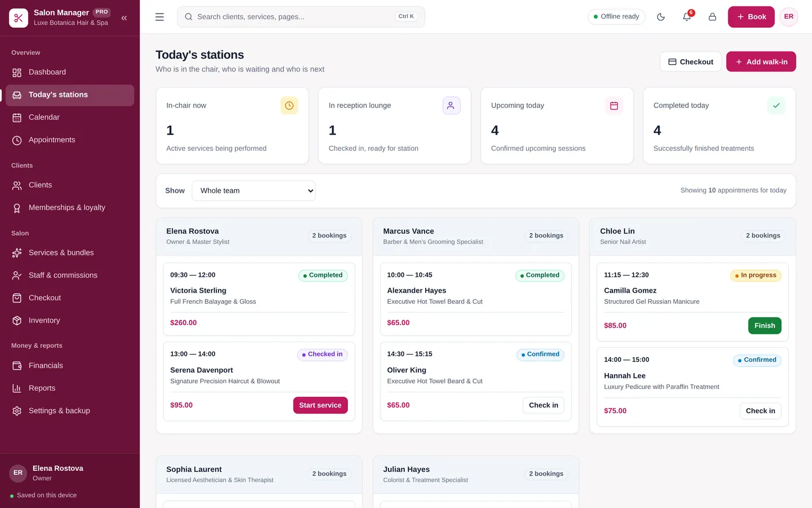This screenshot has height=508, width=812.
Task: Finish Camilla Gomez's manicure
Action: point(764,326)
